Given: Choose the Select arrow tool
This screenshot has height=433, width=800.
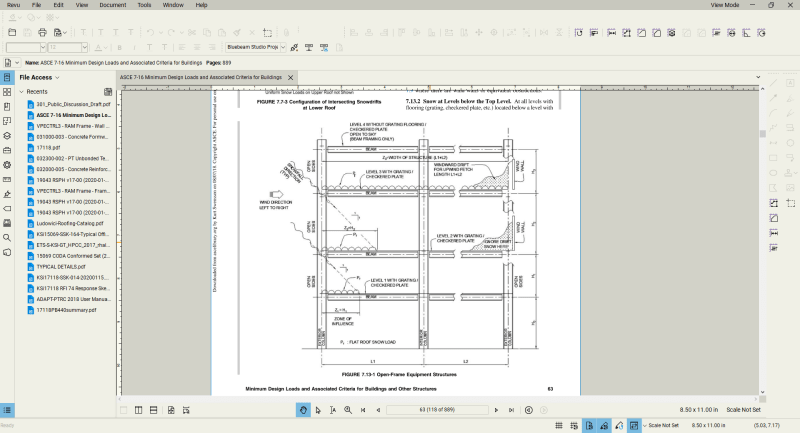Looking at the screenshot, I should [x=318, y=410].
